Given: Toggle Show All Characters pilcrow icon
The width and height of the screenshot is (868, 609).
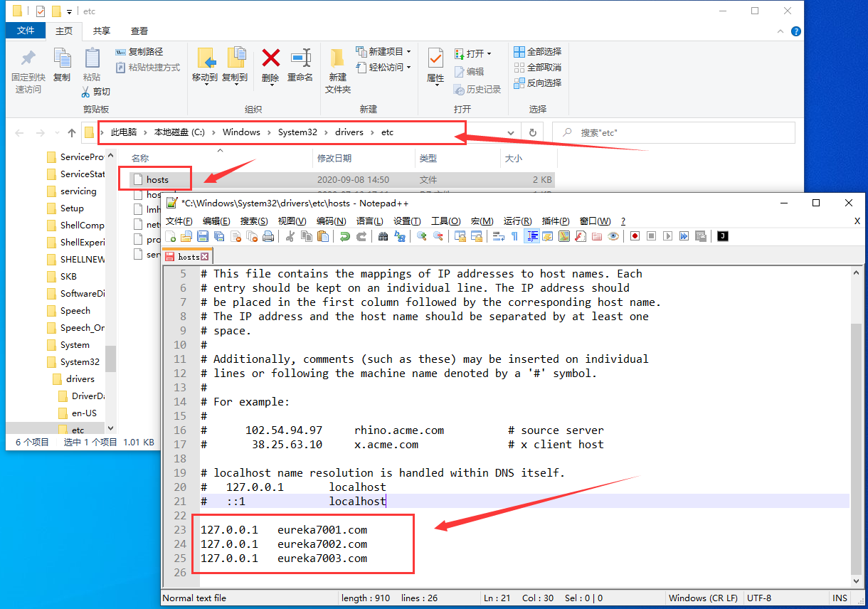Looking at the screenshot, I should [514, 236].
